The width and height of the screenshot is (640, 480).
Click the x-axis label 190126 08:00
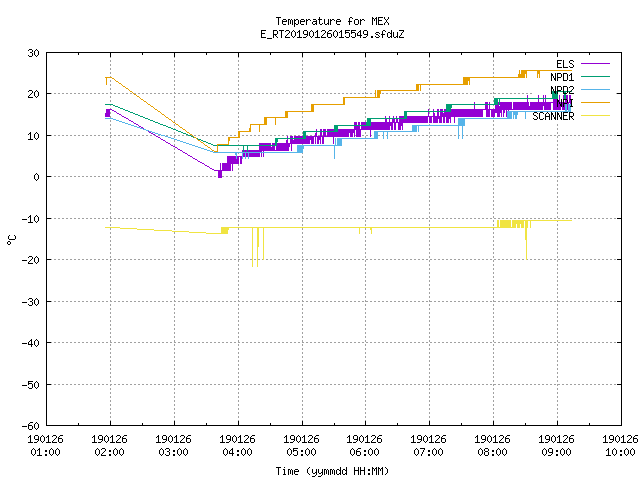point(493,445)
